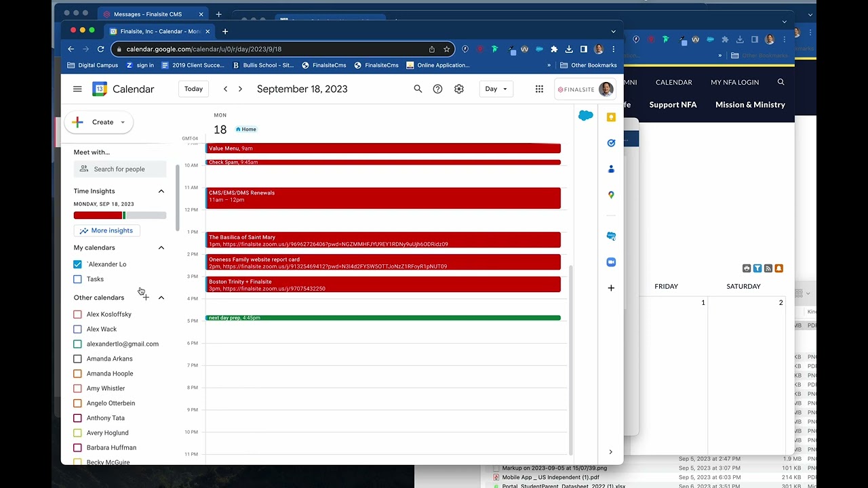Search the calendar with magnifier icon
This screenshot has width=868, height=488.
tap(418, 89)
